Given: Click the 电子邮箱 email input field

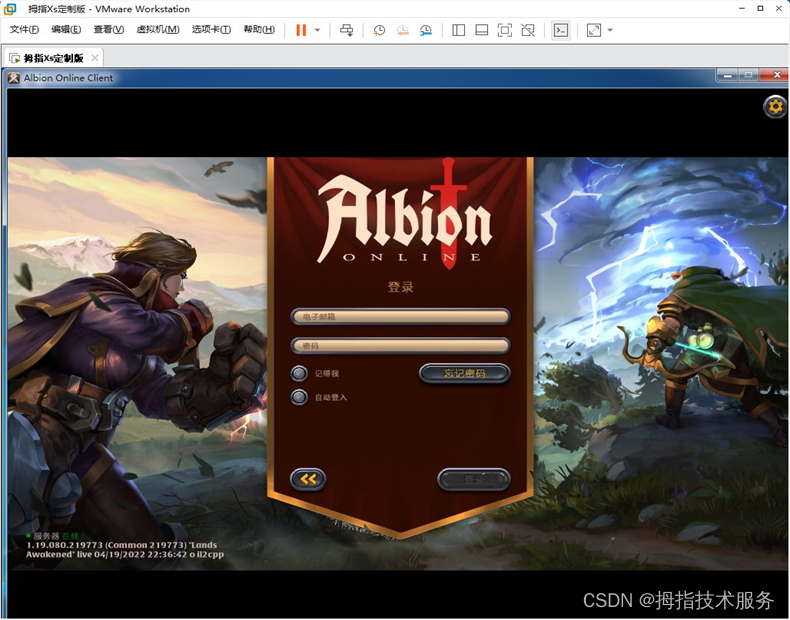Looking at the screenshot, I should point(401,316).
